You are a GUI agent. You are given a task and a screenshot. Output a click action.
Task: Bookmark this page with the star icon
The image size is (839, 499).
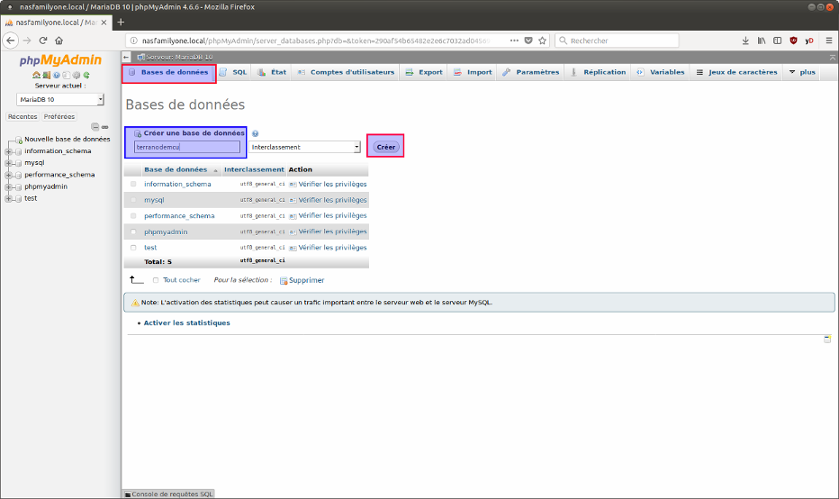542,41
